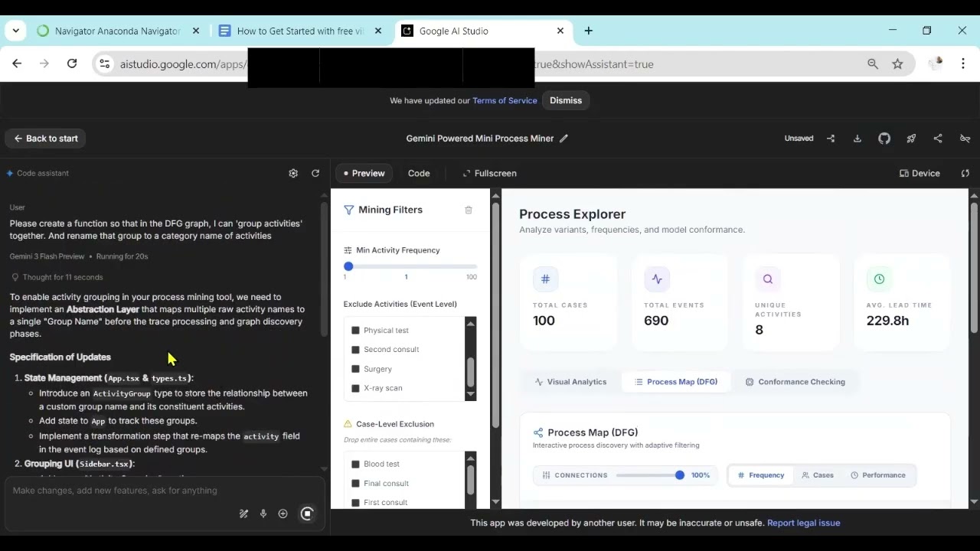Bookmark this page with the star icon
This screenshot has height=551, width=980.
(x=897, y=64)
